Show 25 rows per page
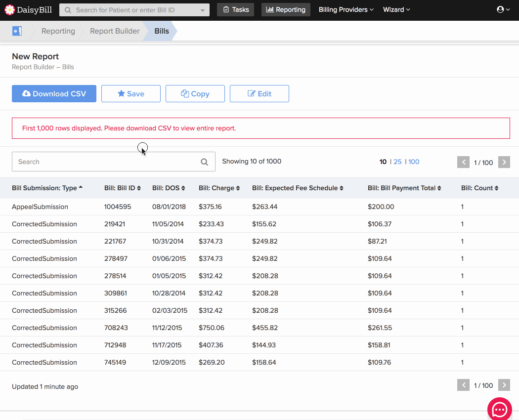Screen dimensions: 519x420 click(397, 162)
